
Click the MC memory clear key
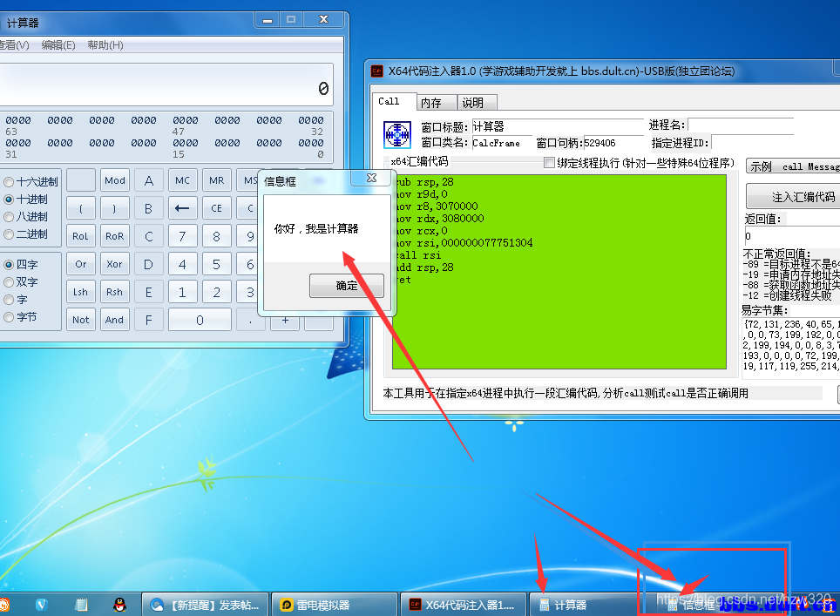(182, 180)
